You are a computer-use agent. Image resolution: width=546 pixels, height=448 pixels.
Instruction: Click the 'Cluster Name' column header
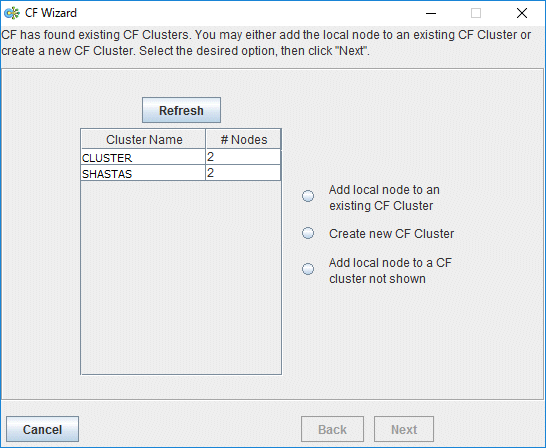coord(143,139)
